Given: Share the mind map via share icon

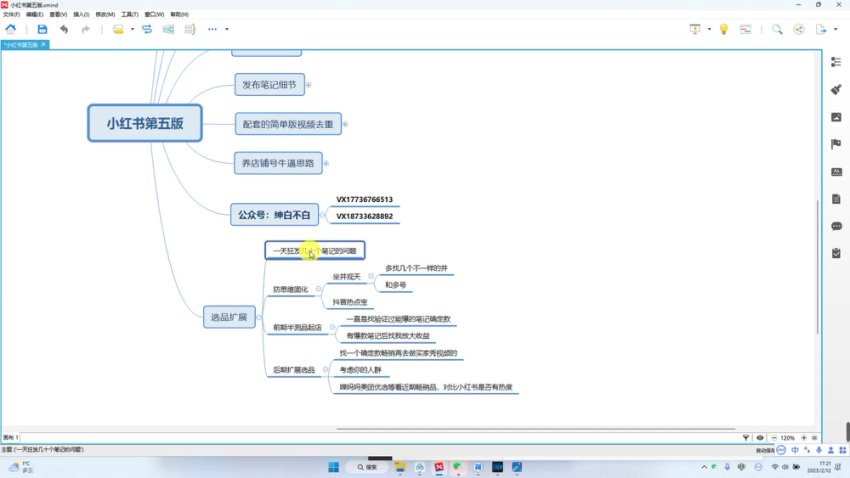Looking at the screenshot, I should pos(799,29).
